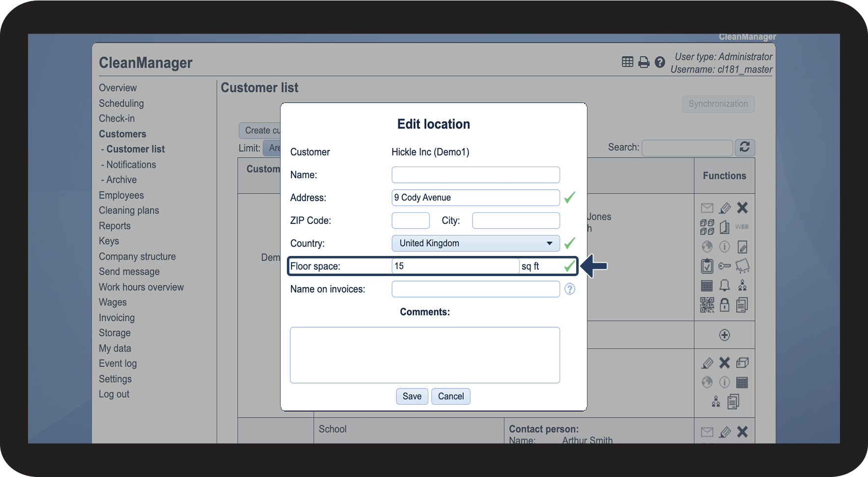Viewport: 868px width, 477px height.
Task: Select Customers in the sidebar
Action: coord(122,134)
